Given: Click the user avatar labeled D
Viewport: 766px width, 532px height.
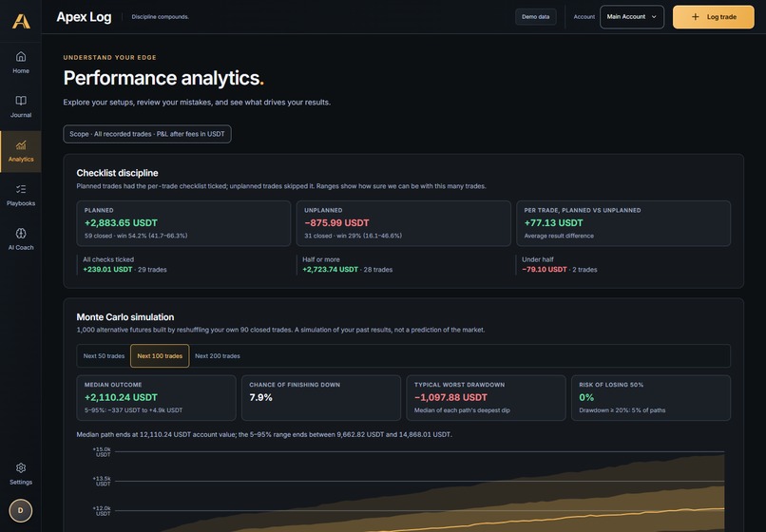Looking at the screenshot, I should coord(21,510).
